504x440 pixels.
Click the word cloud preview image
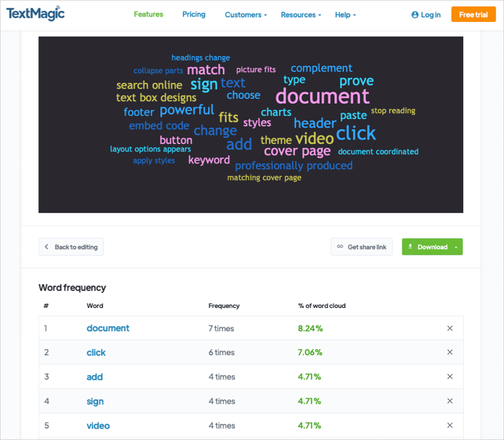coord(251,124)
